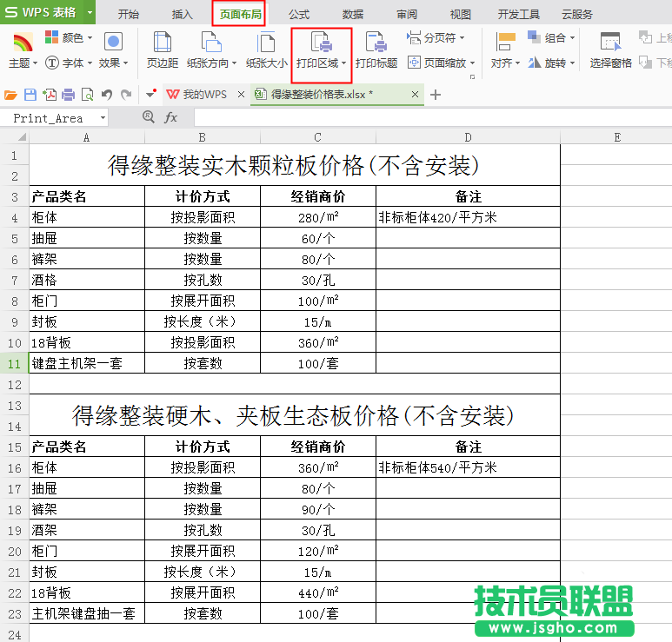Image resolution: width=672 pixels, height=642 pixels.
Task: Select row 11 header
Action: coord(14,364)
